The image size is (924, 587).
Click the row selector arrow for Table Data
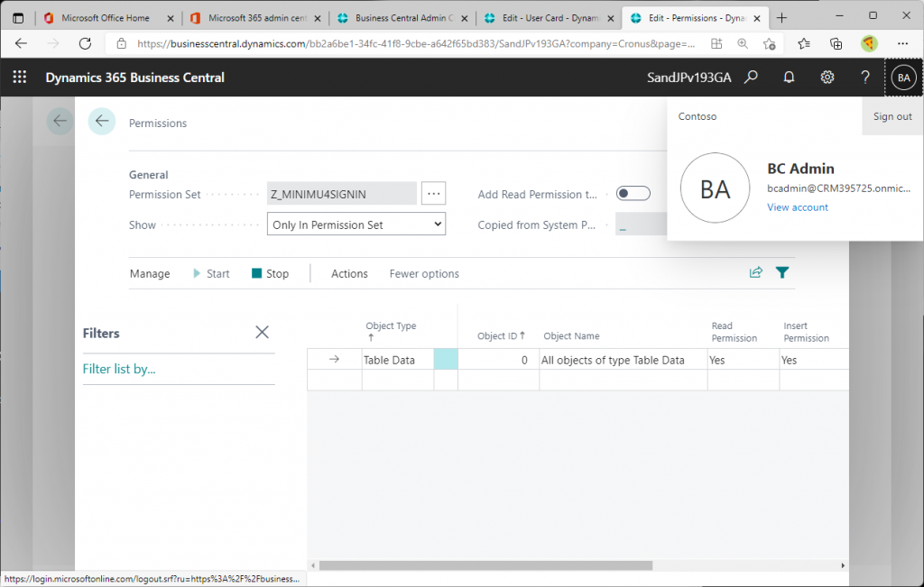(x=334, y=359)
